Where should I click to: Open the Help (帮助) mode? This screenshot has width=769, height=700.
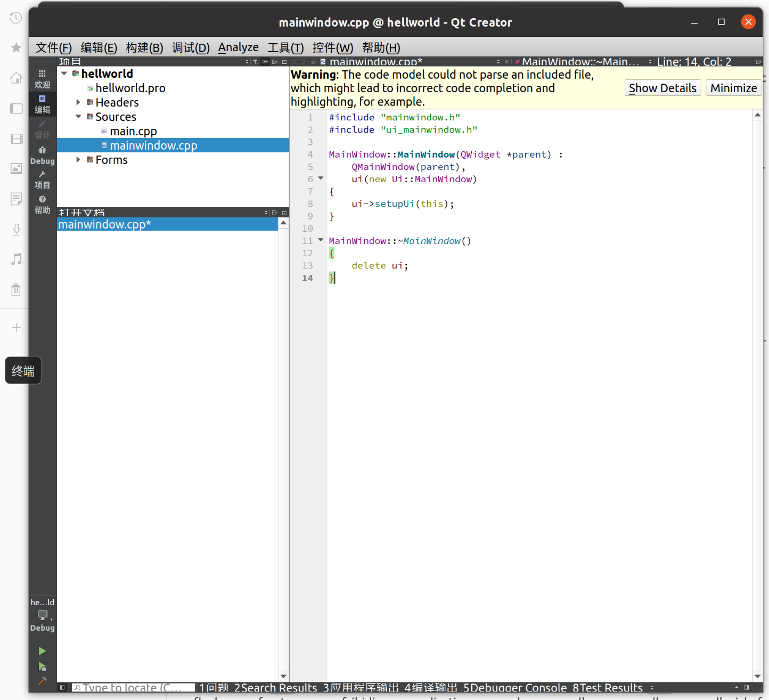42,205
